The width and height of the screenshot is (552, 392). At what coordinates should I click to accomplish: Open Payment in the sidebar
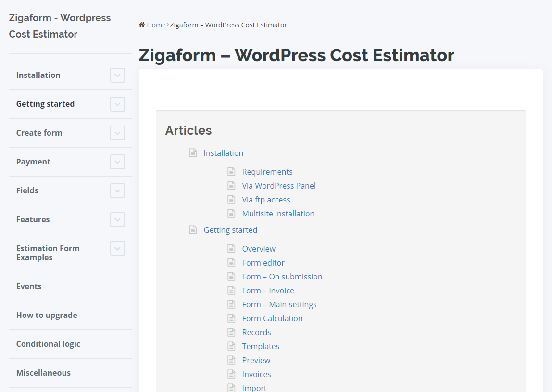33,162
